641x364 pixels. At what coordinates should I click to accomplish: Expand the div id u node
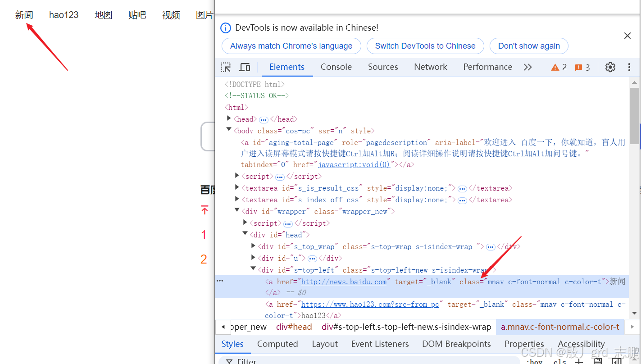[x=254, y=258]
